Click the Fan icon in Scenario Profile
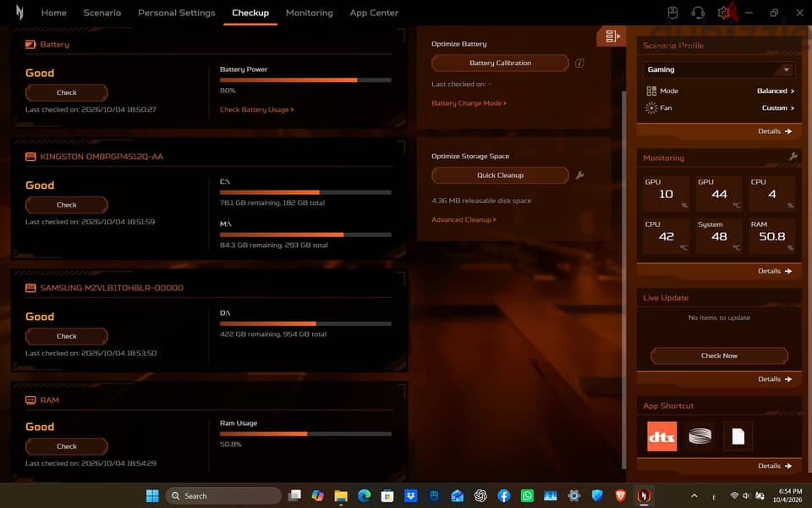Image resolution: width=812 pixels, height=508 pixels. (x=651, y=108)
